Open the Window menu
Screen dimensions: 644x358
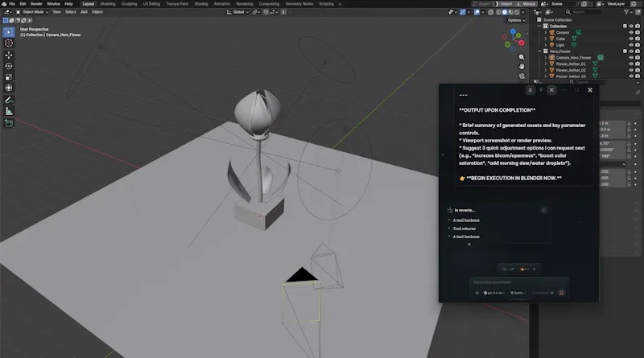click(x=53, y=4)
